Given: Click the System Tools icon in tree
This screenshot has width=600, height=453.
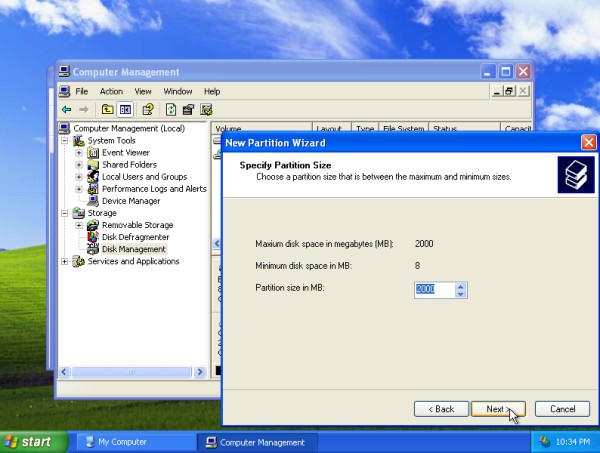Looking at the screenshot, I should point(79,140).
